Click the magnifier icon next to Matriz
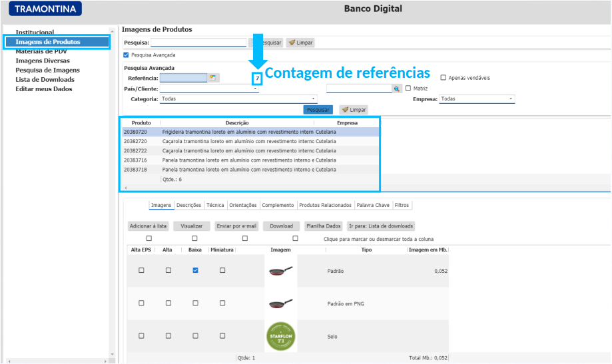The image size is (612, 364). point(396,89)
